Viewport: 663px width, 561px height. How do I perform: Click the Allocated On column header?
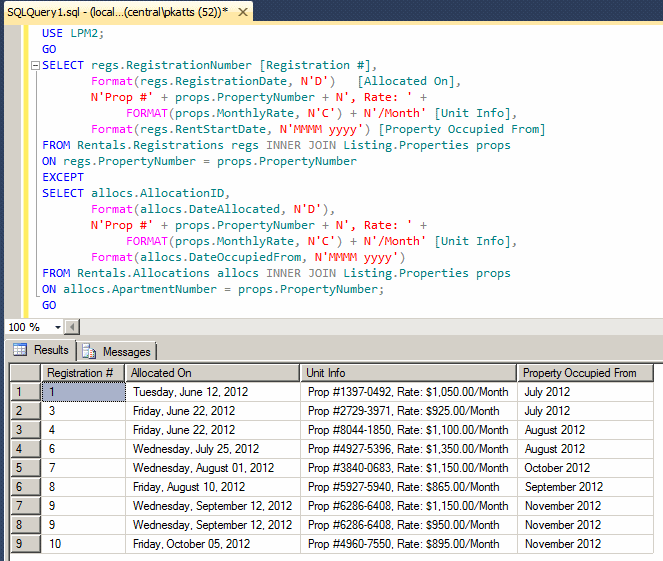pos(212,373)
